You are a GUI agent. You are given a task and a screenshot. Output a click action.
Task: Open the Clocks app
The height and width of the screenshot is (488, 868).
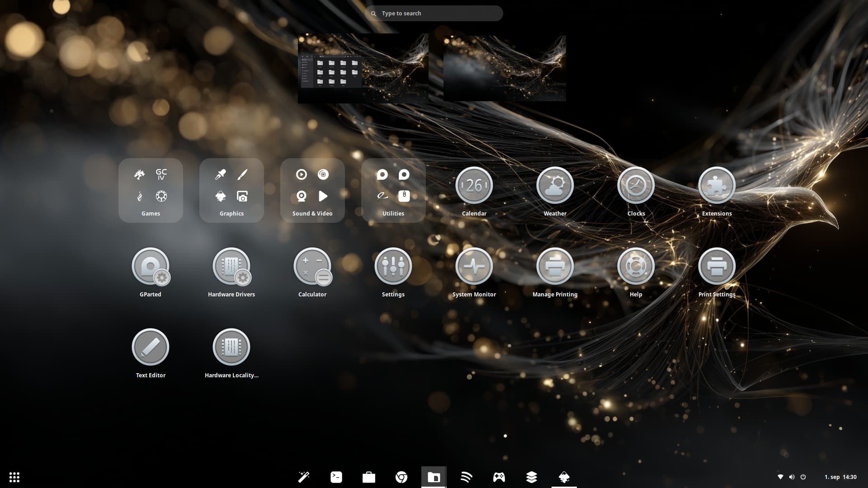click(636, 186)
